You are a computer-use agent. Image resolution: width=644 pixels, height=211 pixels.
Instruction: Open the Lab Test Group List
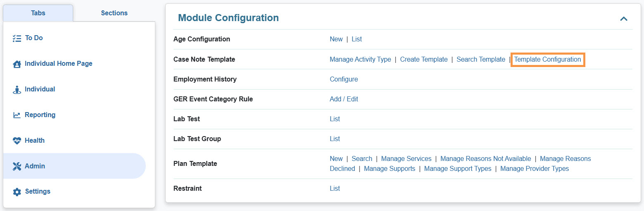coord(335,139)
